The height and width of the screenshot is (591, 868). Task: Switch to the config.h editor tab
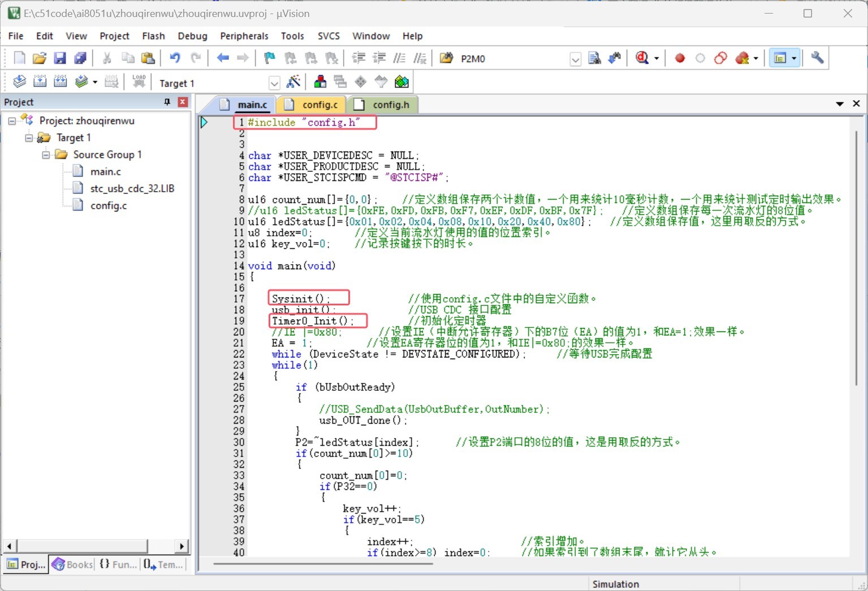point(382,105)
